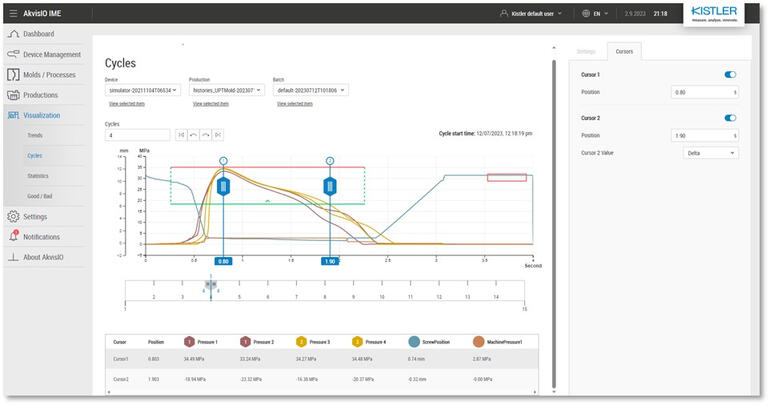Expand the Batch dropdown
This screenshot has width=770, height=406.
(311, 90)
